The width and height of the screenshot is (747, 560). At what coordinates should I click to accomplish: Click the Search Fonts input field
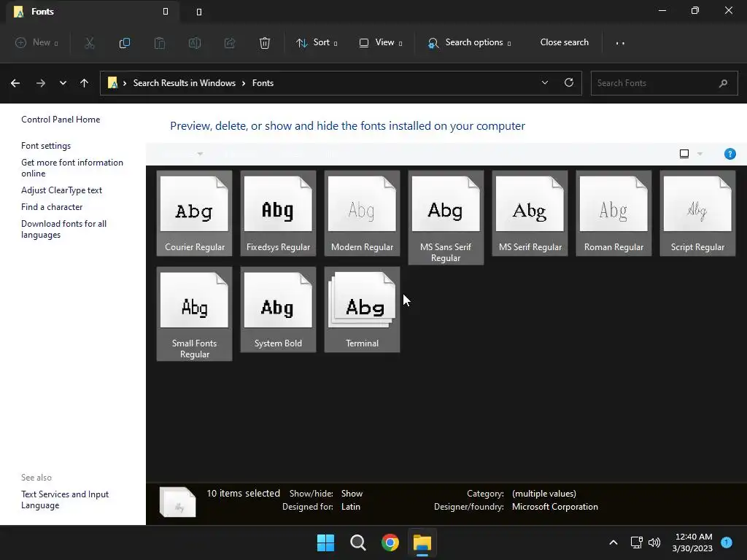pyautogui.click(x=664, y=83)
